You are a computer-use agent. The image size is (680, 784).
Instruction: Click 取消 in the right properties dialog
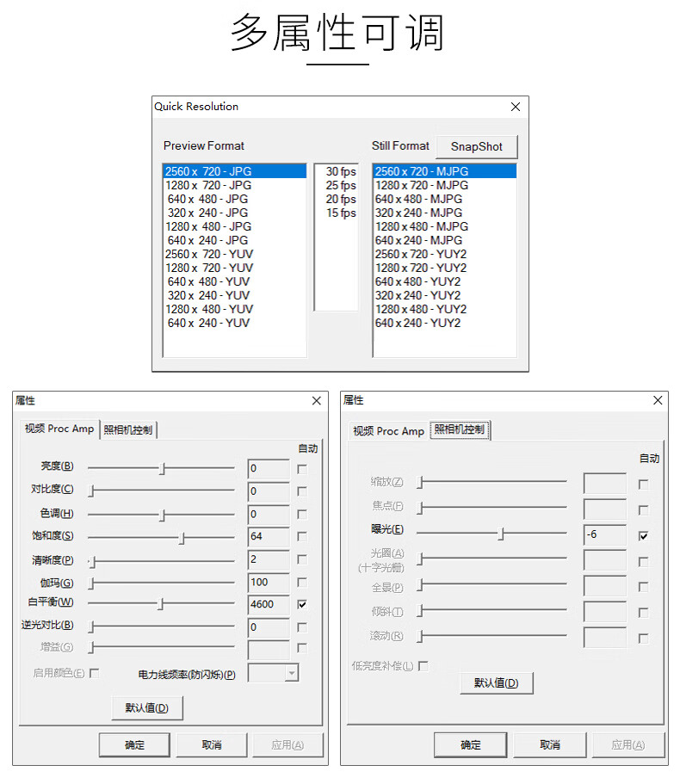coord(550,745)
